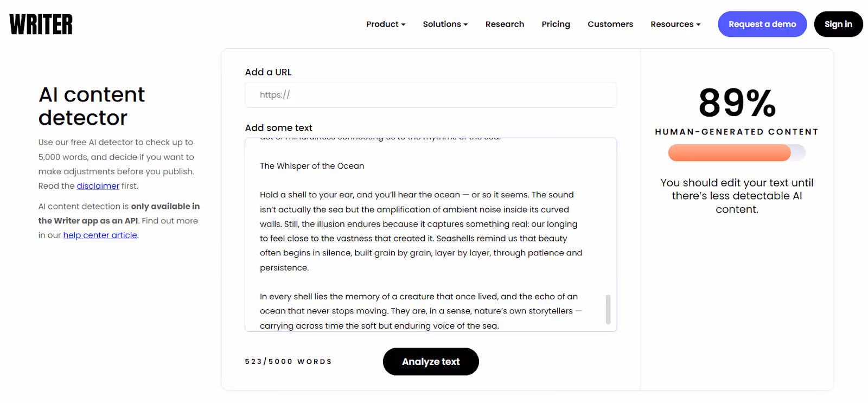Open the disclaimer link
This screenshot has height=403, width=868.
pos(98,185)
